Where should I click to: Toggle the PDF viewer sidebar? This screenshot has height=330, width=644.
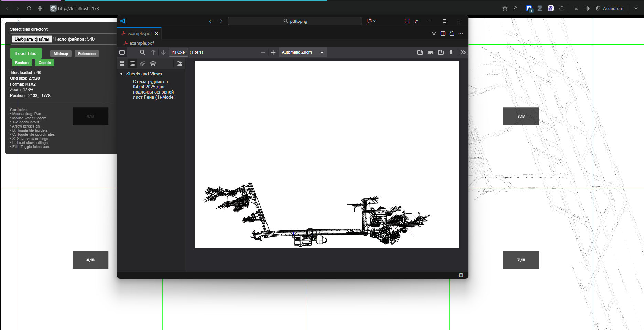(122, 52)
